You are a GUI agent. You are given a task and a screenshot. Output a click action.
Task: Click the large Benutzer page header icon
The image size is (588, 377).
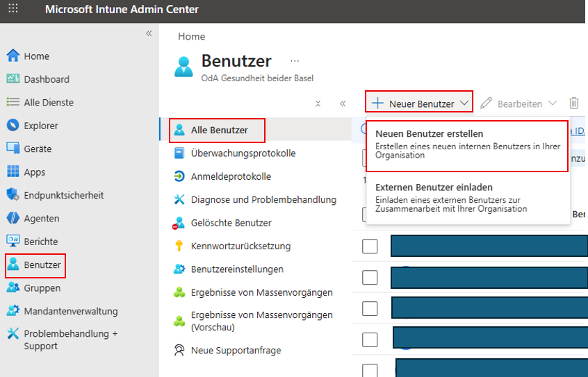[183, 67]
